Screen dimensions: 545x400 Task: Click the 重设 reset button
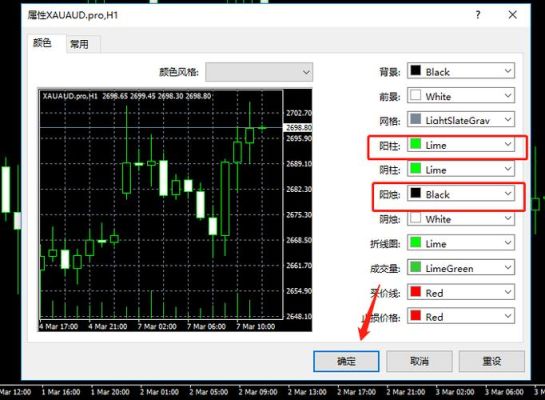[492, 361]
